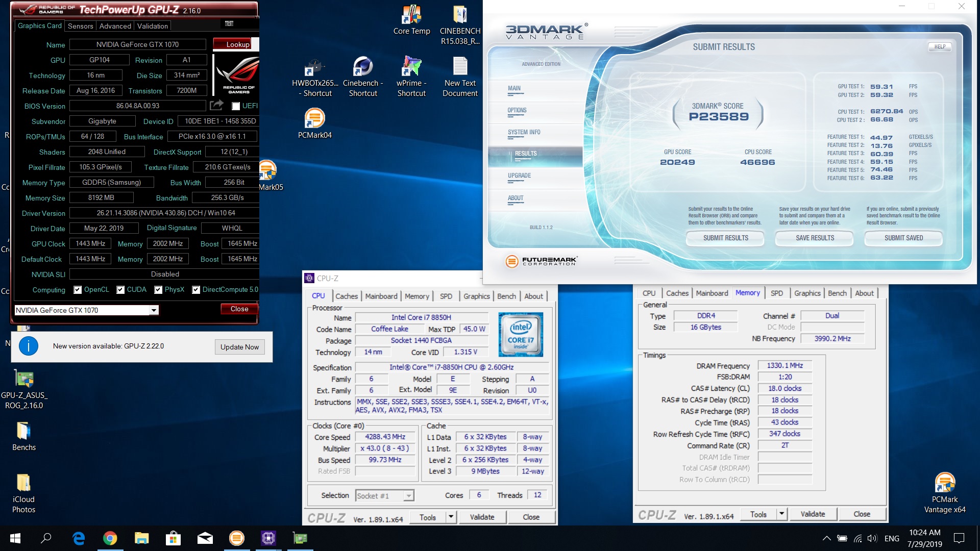Toggle OpenCL computing checkbox
Image resolution: width=980 pixels, height=551 pixels.
coord(78,290)
